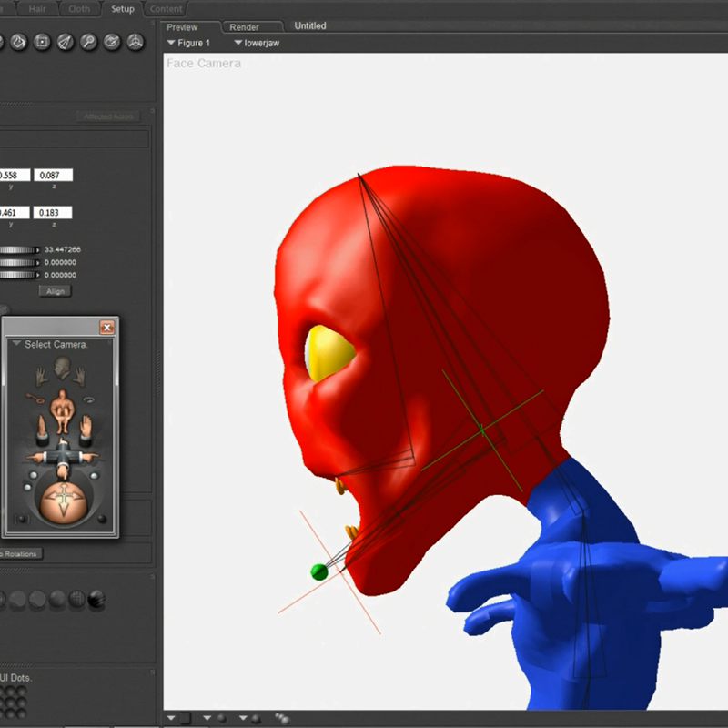
Task: Click the Rotations button
Action: point(20,553)
